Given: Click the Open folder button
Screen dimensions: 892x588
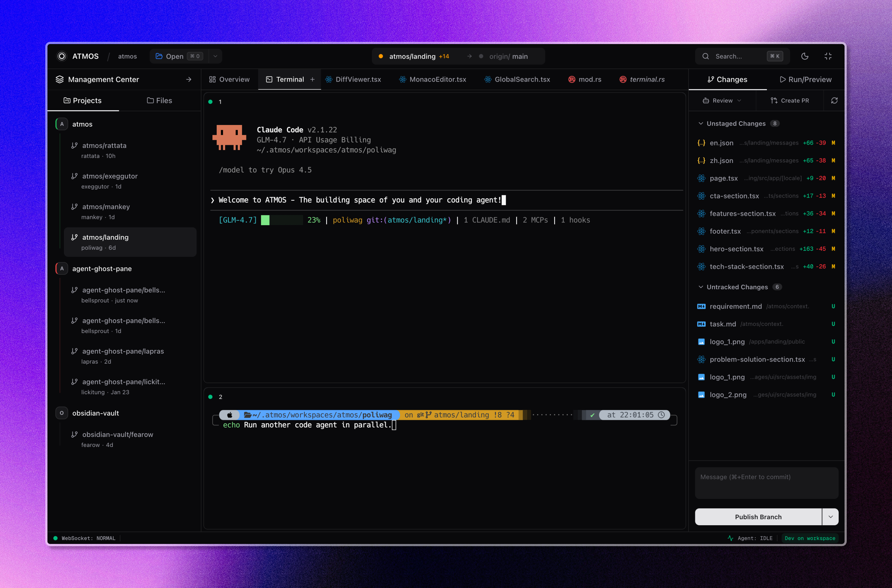Looking at the screenshot, I should tap(179, 56).
